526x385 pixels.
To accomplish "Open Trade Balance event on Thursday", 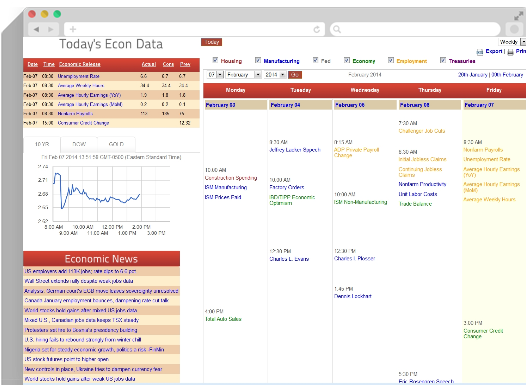I will [x=415, y=204].
